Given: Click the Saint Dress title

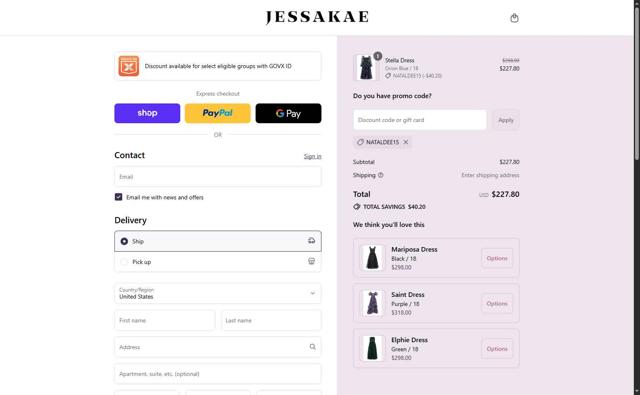Looking at the screenshot, I should 408,295.
